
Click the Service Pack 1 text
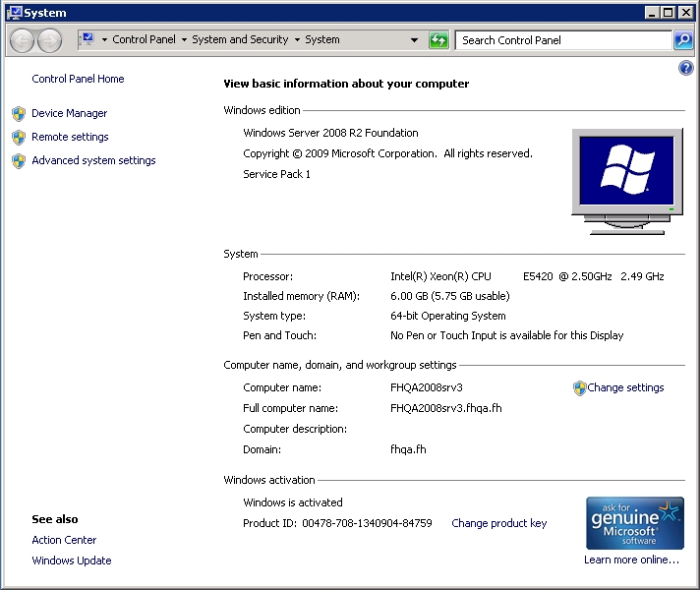[276, 174]
